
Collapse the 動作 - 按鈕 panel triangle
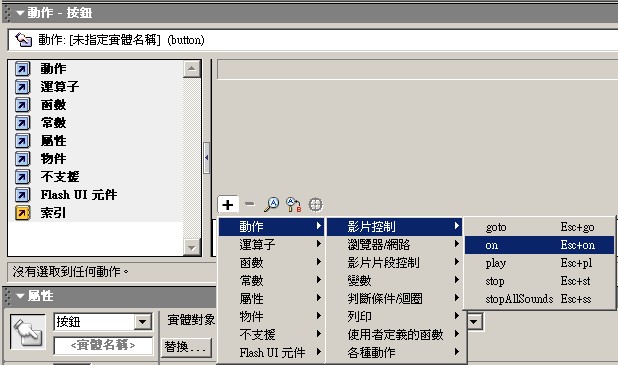click(x=20, y=13)
